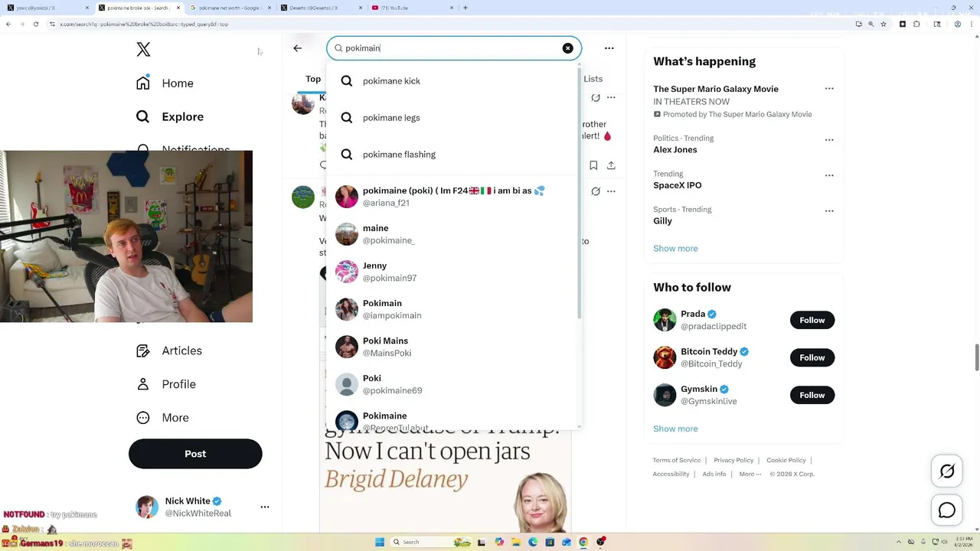This screenshot has height=551, width=980.
Task: Open Poki @pokimaine69 account suggestion
Action: 453,384
